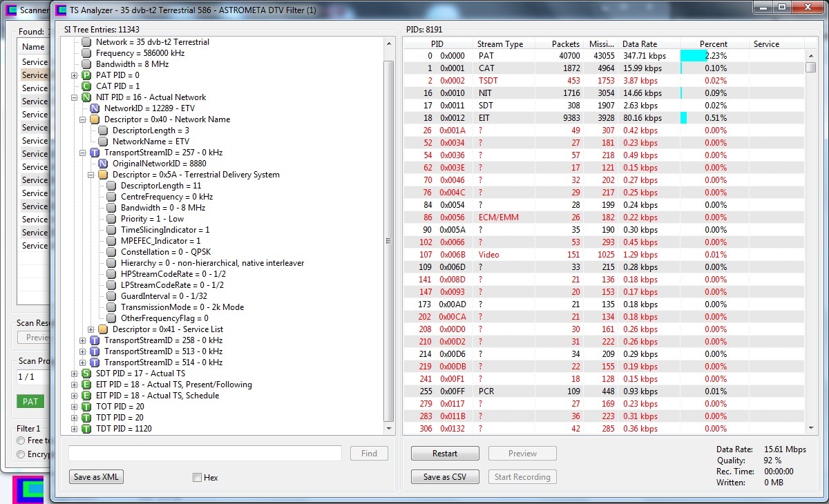Select Priority = 1 - Low tree entry

(152, 219)
